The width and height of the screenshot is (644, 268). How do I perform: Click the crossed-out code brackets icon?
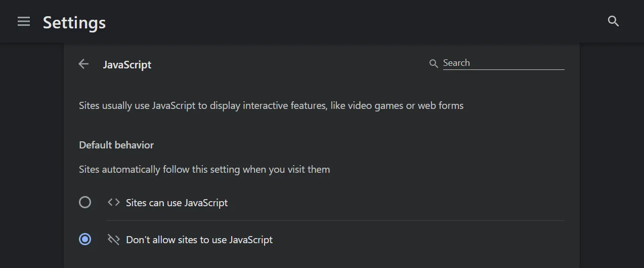pyautogui.click(x=114, y=240)
